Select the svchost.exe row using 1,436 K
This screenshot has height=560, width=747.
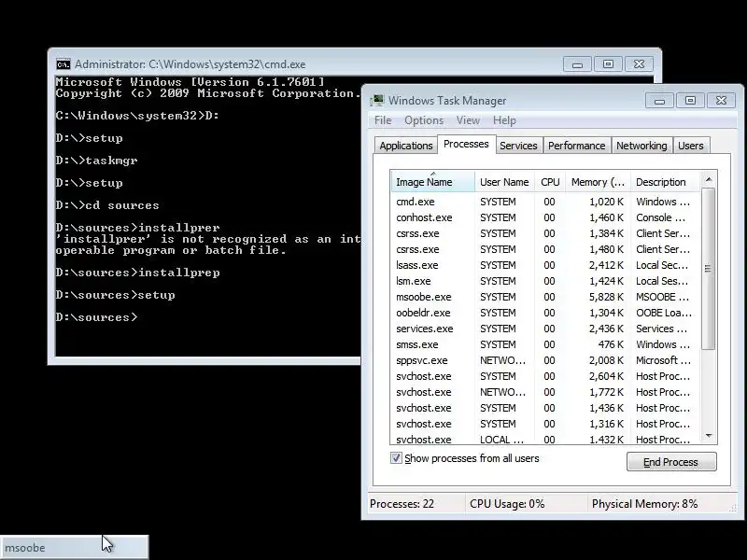[545, 408]
